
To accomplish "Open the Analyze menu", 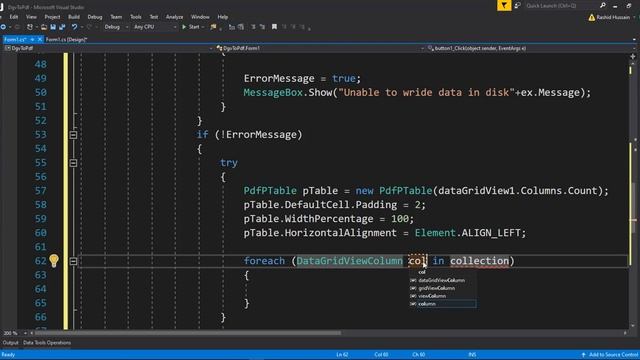I will tap(174, 17).
